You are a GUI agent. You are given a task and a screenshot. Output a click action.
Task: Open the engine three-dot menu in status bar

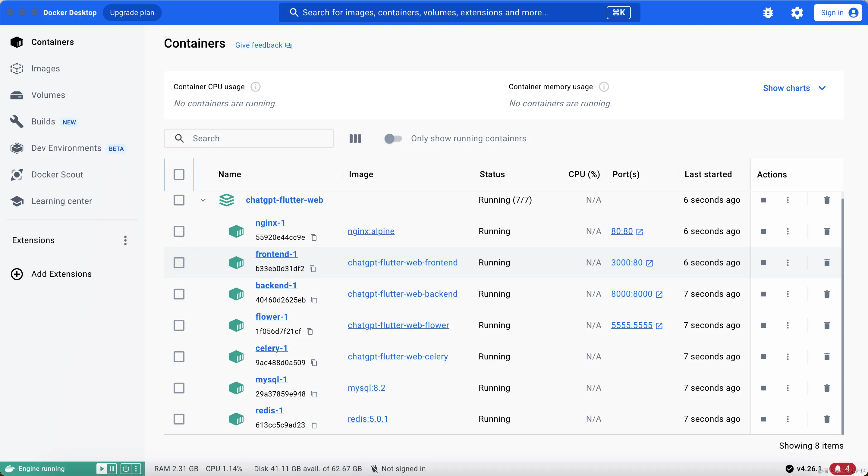(x=136, y=468)
